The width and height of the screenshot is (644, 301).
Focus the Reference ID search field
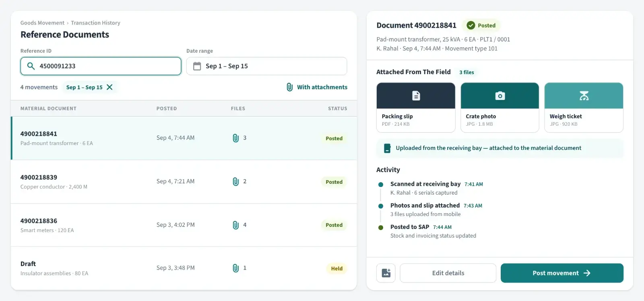(x=101, y=66)
